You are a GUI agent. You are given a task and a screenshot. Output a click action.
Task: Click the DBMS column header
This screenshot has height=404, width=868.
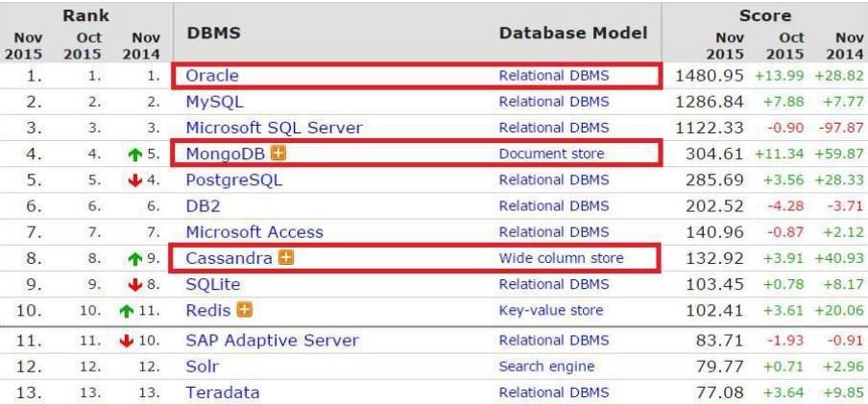tap(214, 34)
